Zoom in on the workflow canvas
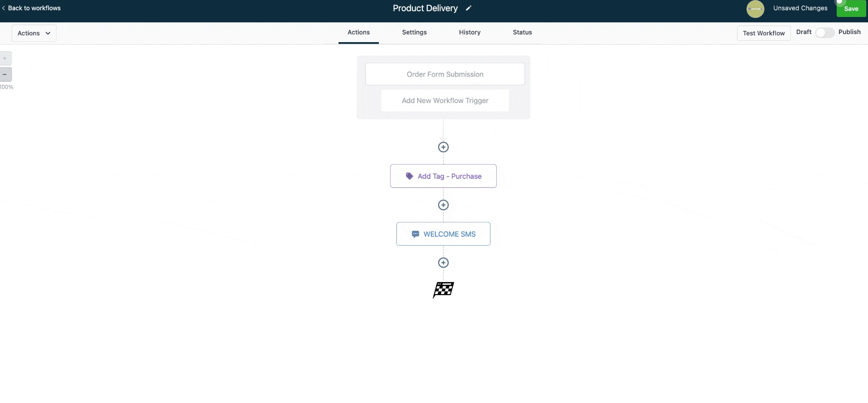 [x=5, y=58]
